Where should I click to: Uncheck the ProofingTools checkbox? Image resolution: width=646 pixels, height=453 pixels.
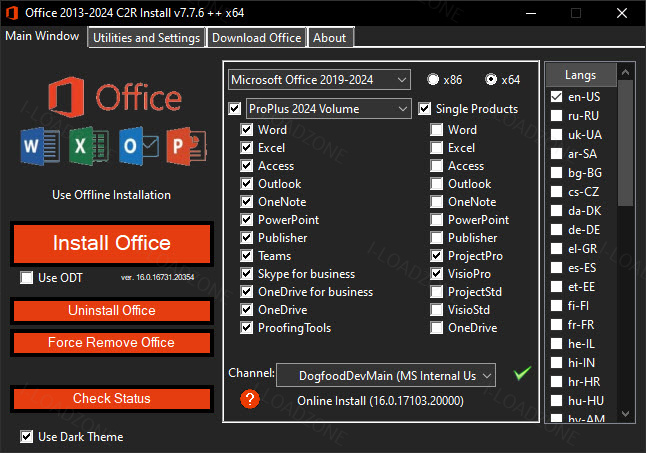246,328
